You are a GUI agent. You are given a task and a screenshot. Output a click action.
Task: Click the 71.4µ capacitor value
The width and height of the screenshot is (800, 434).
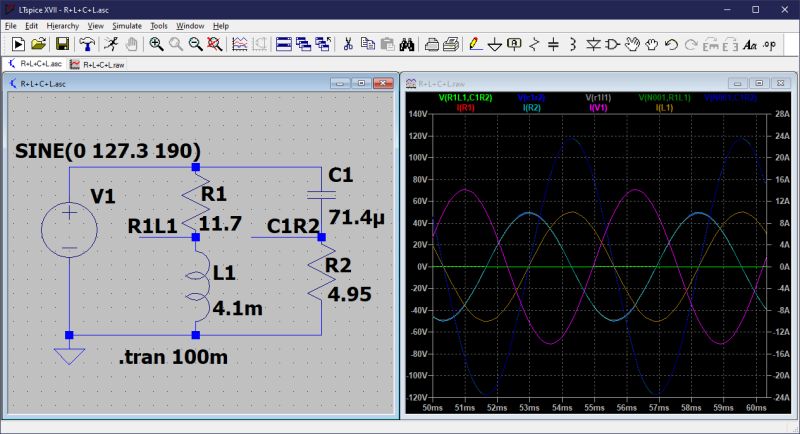pos(356,217)
